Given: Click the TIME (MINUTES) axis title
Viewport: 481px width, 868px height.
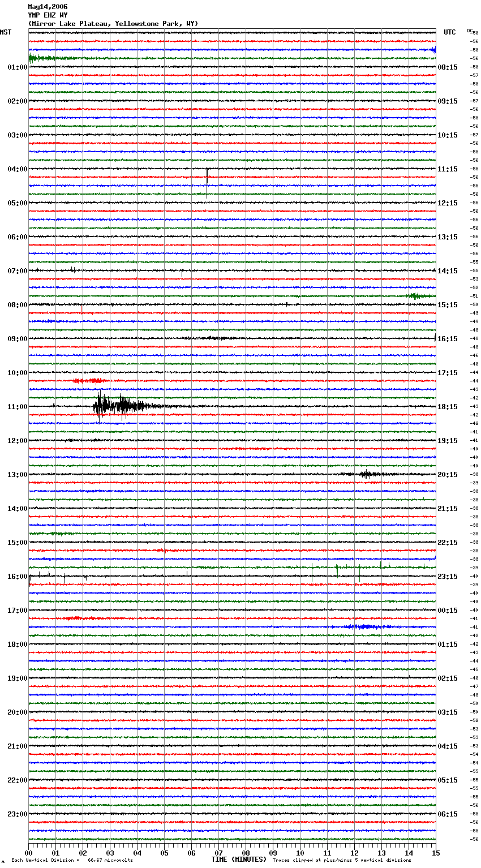Looking at the screenshot, I should pos(239,860).
